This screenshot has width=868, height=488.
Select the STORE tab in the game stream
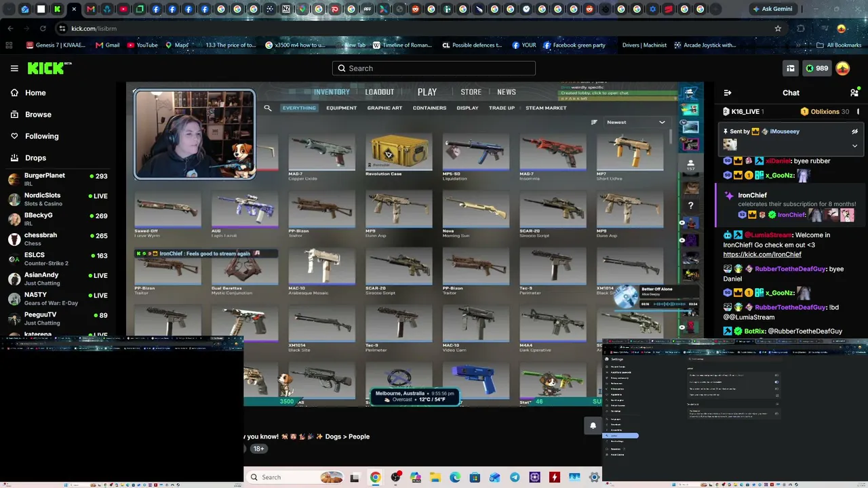tap(471, 92)
